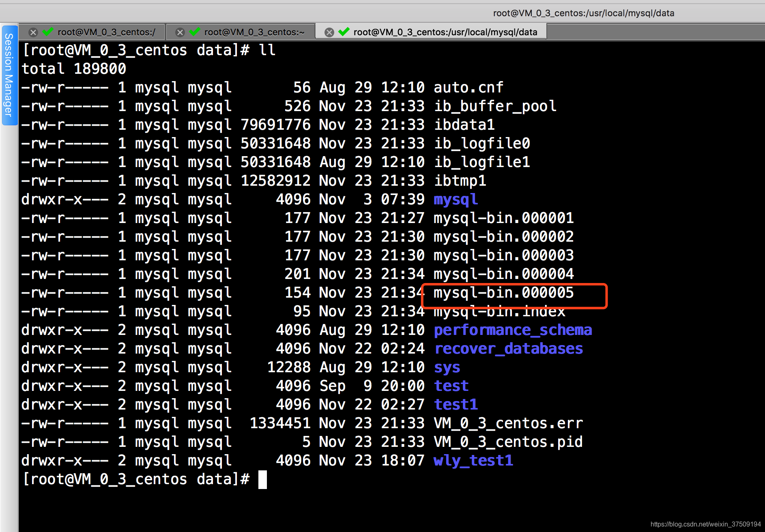
Task: Click the ib_buffer_pool file name
Action: (495, 106)
